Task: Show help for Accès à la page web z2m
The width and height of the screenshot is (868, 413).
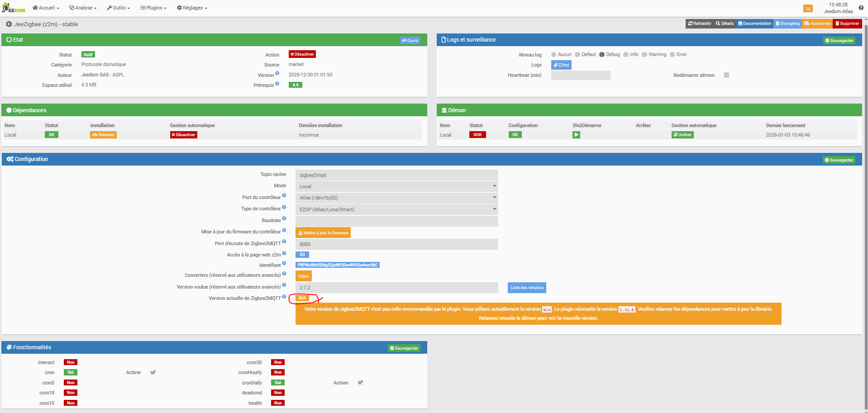Action: point(284,253)
